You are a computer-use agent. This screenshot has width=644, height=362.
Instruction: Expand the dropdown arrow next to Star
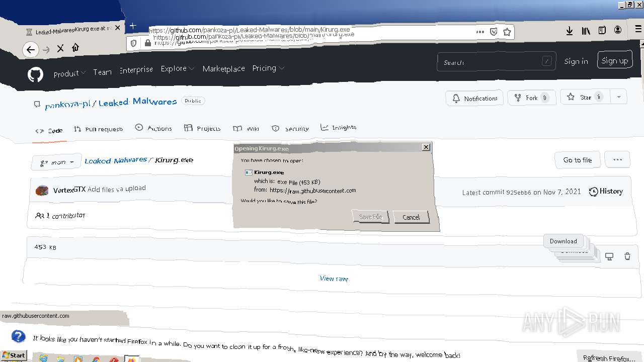pyautogui.click(x=618, y=97)
